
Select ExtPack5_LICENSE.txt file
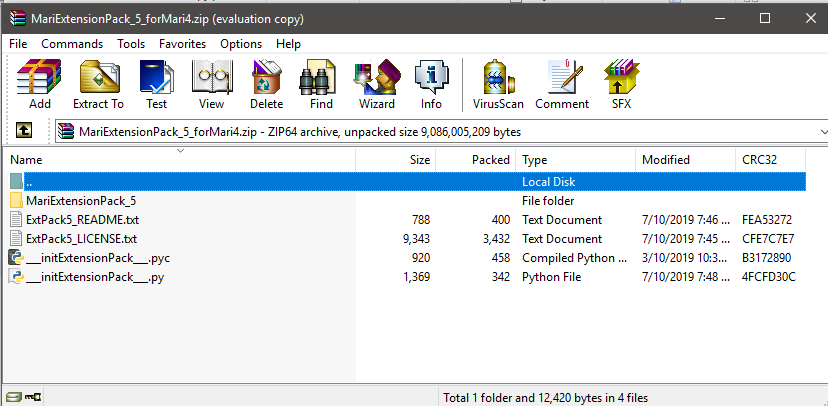point(81,239)
